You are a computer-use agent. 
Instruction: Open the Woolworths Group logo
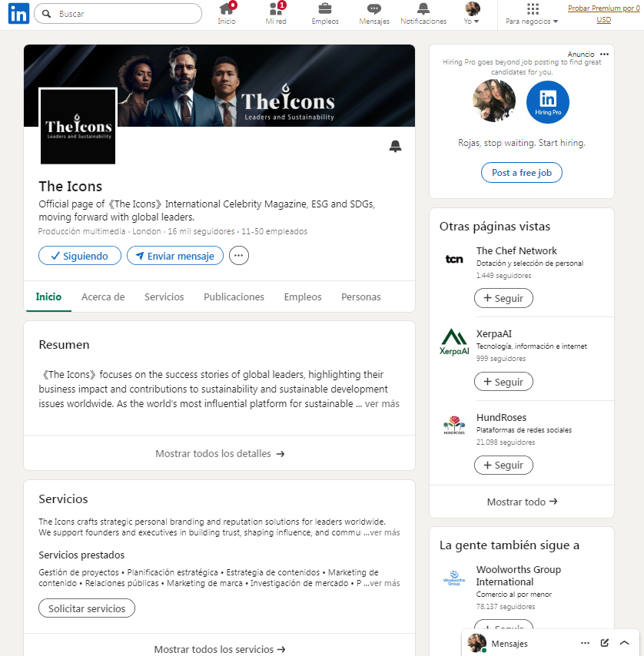point(454,578)
